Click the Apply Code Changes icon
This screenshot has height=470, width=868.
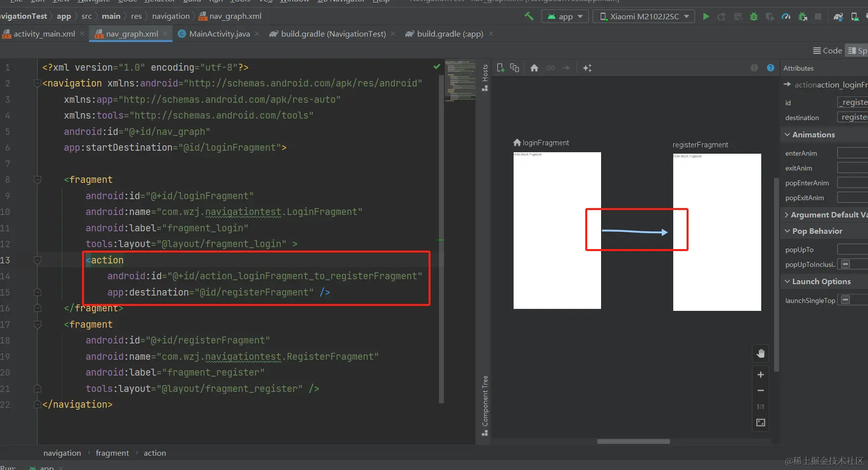point(738,16)
